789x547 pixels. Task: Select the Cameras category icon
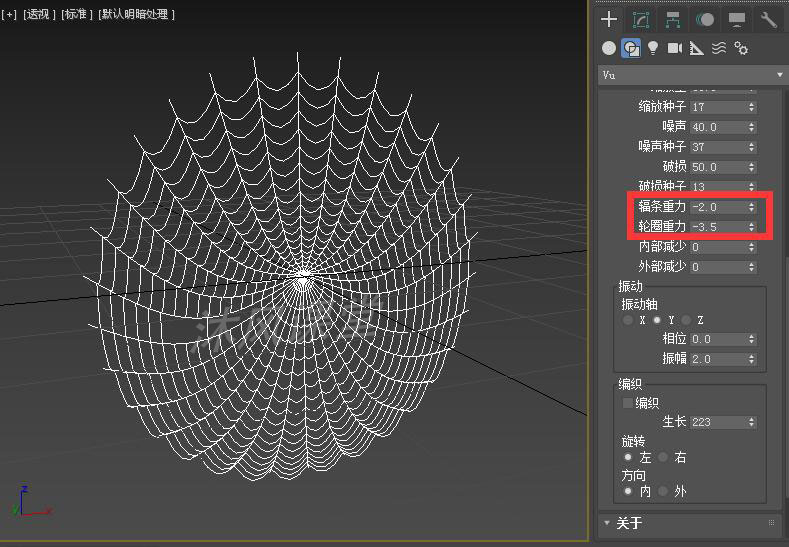[675, 48]
